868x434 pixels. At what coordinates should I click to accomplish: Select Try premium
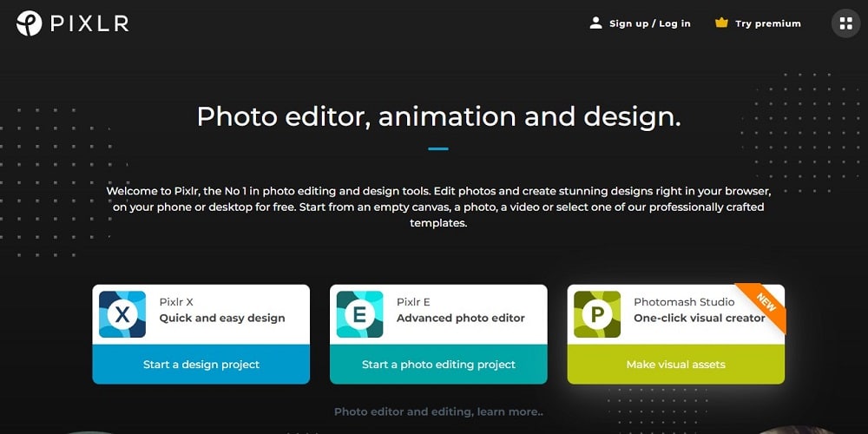point(768,23)
